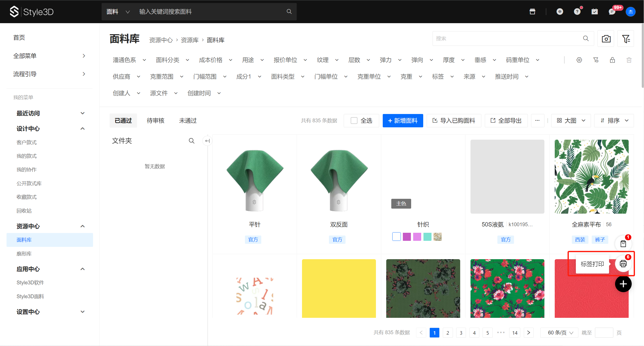644x346 pixels.
Task: Open the tropical leaf fabric thumbnail
Action: click(591, 177)
